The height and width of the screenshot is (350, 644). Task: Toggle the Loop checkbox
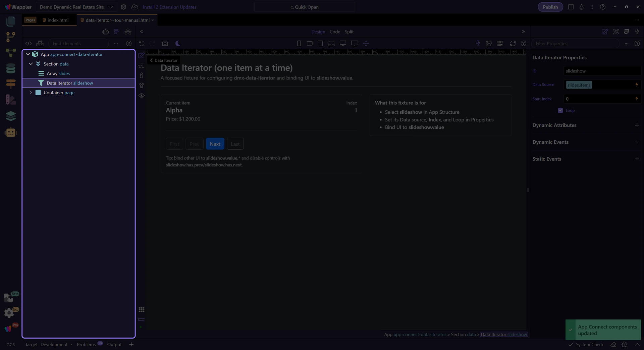pos(560,110)
